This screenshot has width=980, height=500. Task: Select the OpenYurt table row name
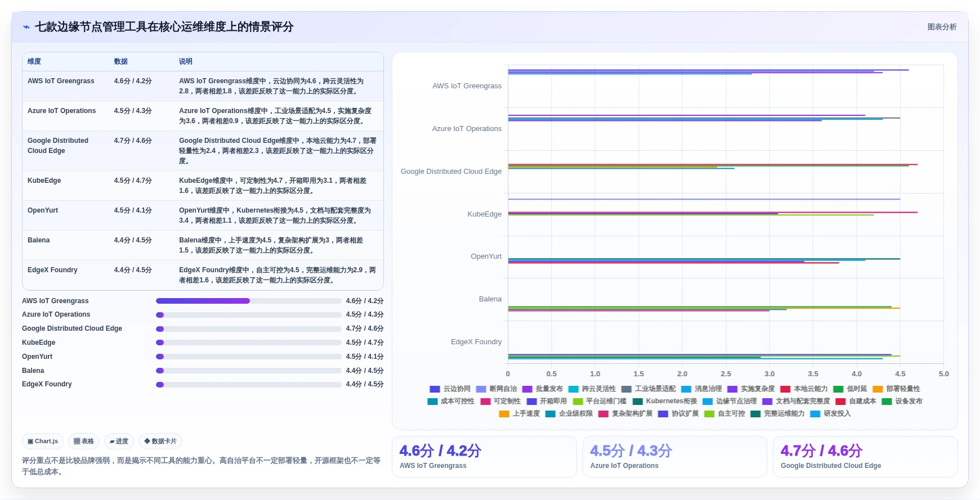coord(43,210)
